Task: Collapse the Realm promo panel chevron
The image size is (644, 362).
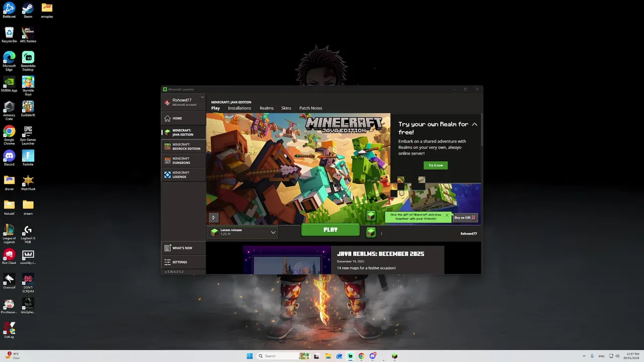Action: coord(474,124)
